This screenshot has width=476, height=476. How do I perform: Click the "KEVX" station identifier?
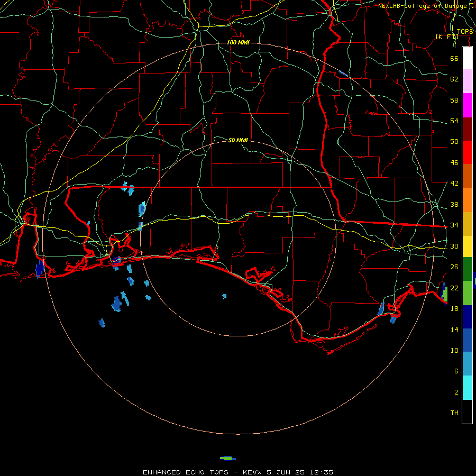point(252,472)
